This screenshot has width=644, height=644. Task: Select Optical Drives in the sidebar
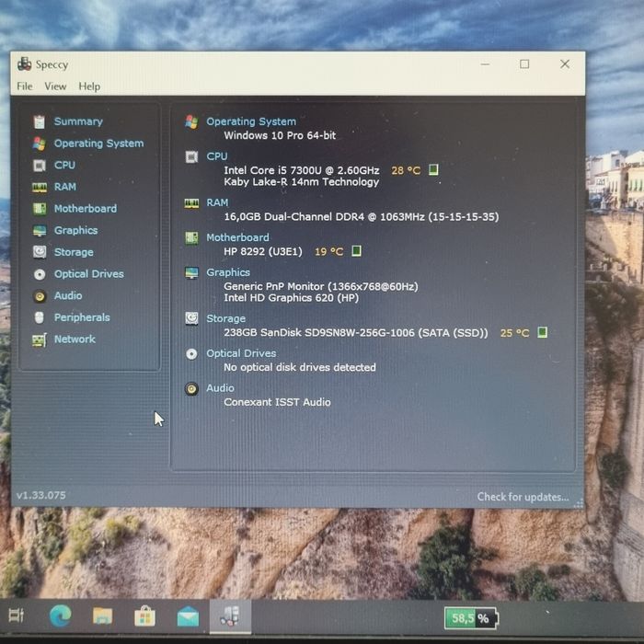(89, 274)
